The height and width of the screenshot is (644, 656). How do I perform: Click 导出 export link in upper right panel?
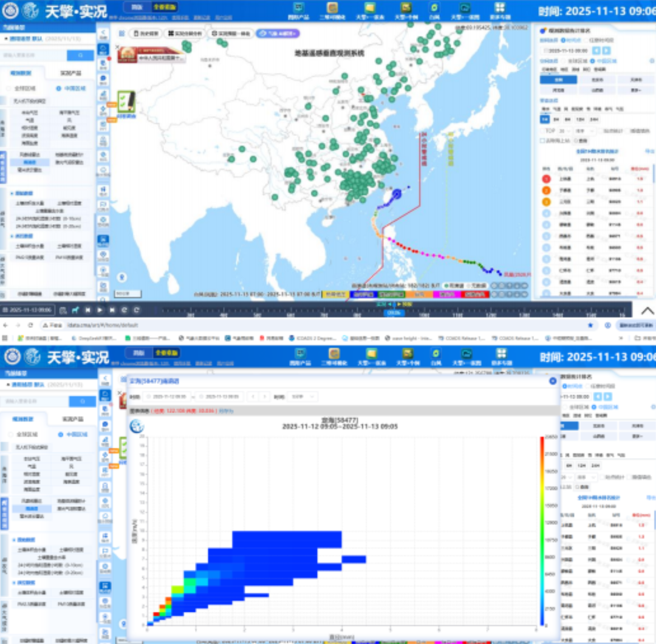(650, 151)
